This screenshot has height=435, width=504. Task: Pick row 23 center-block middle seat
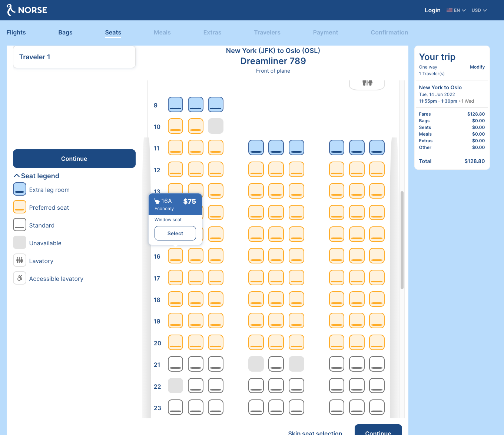[x=276, y=407]
